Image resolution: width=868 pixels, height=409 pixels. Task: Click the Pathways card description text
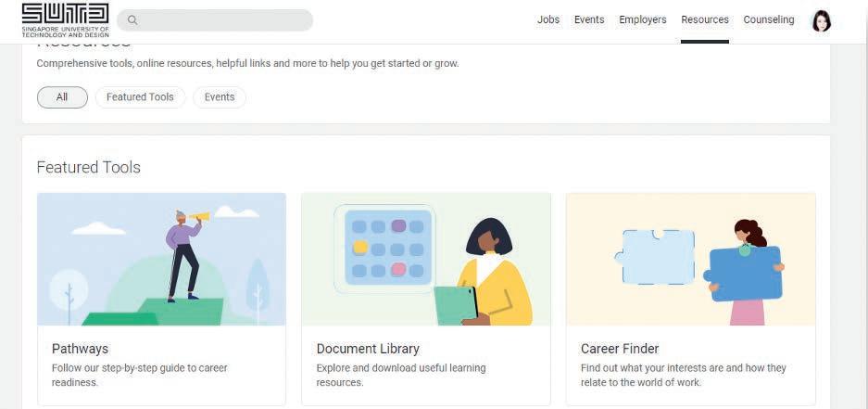coord(139,375)
